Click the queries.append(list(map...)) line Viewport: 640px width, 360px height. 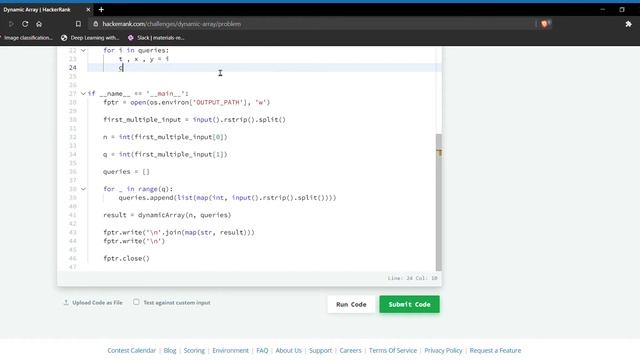[x=227, y=198]
